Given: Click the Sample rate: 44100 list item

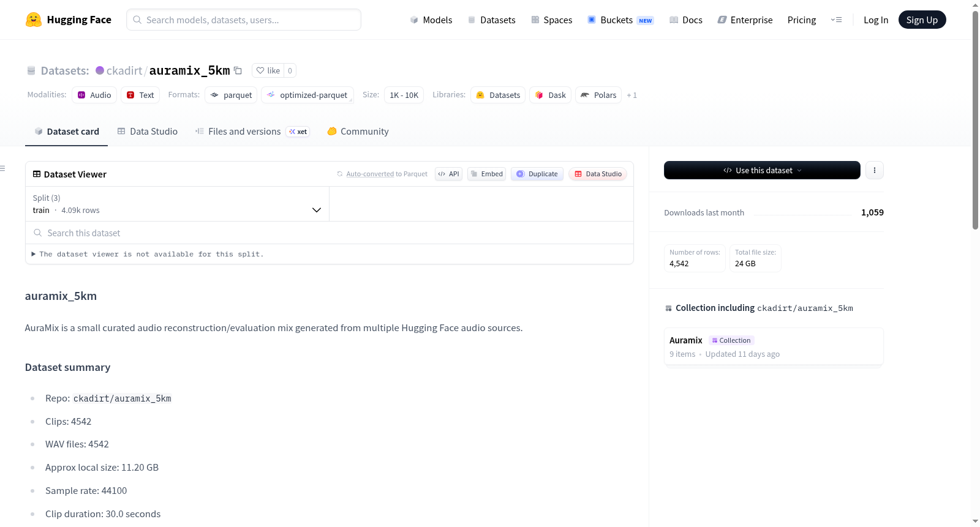Looking at the screenshot, I should click(86, 491).
